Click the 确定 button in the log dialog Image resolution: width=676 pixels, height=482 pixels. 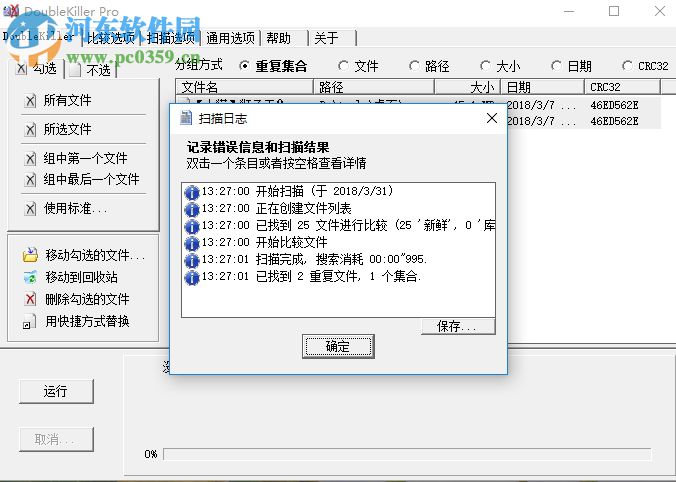(338, 346)
